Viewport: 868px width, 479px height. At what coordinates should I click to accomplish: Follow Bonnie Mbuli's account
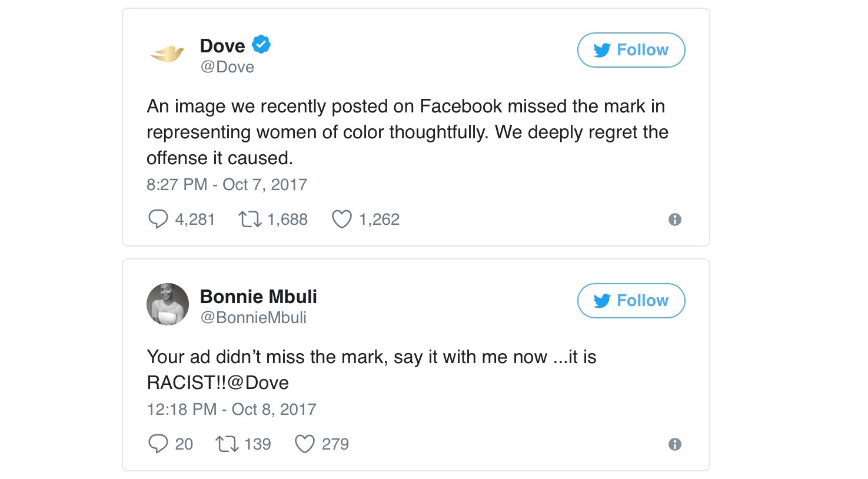tap(631, 301)
